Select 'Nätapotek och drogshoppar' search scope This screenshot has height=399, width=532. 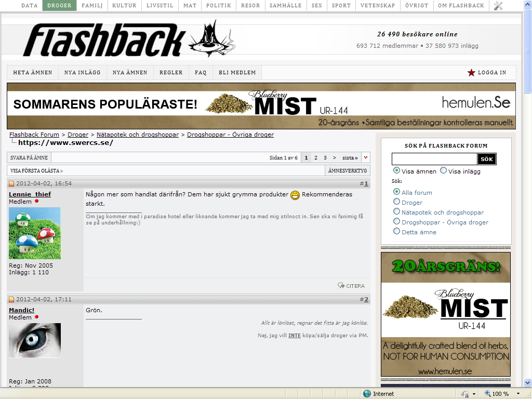(x=396, y=211)
